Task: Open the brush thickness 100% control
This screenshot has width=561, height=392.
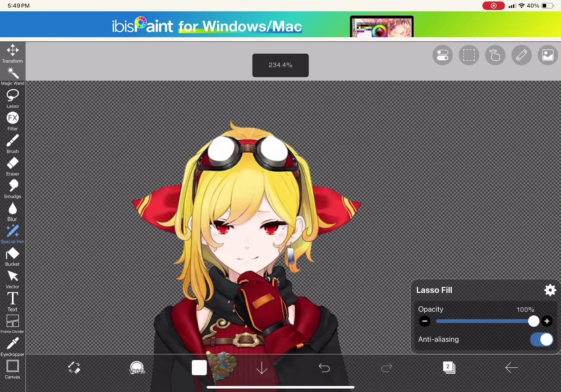Action: (x=137, y=368)
